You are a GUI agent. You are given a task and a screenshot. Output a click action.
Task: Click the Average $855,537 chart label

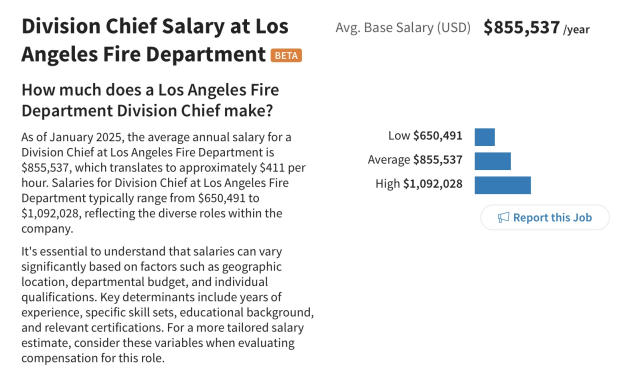point(415,160)
